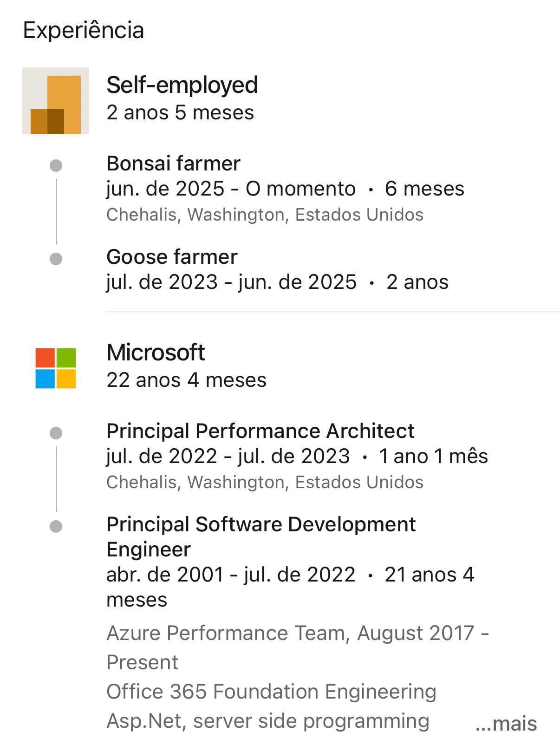The height and width of the screenshot is (745, 560).
Task: Open the Microsoft company name
Action: pyautogui.click(x=156, y=353)
